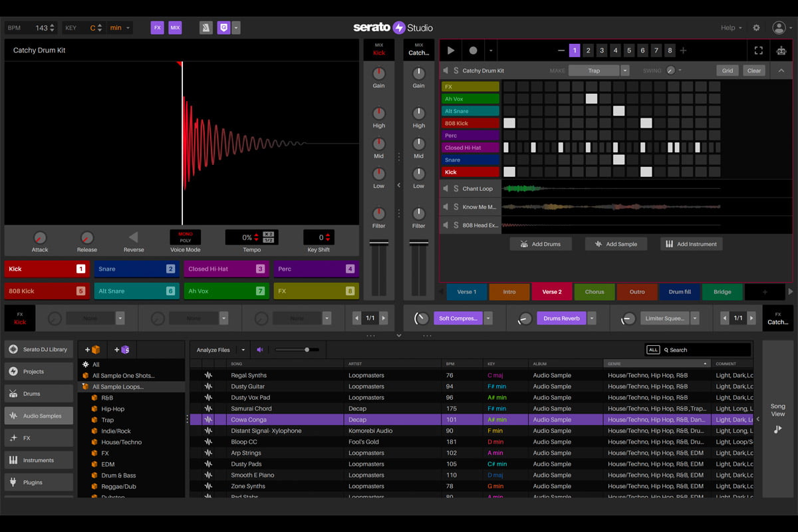The image size is (798, 532).
Task: Mute the Catchy Drum Kit deck speaker
Action: pyautogui.click(x=446, y=70)
